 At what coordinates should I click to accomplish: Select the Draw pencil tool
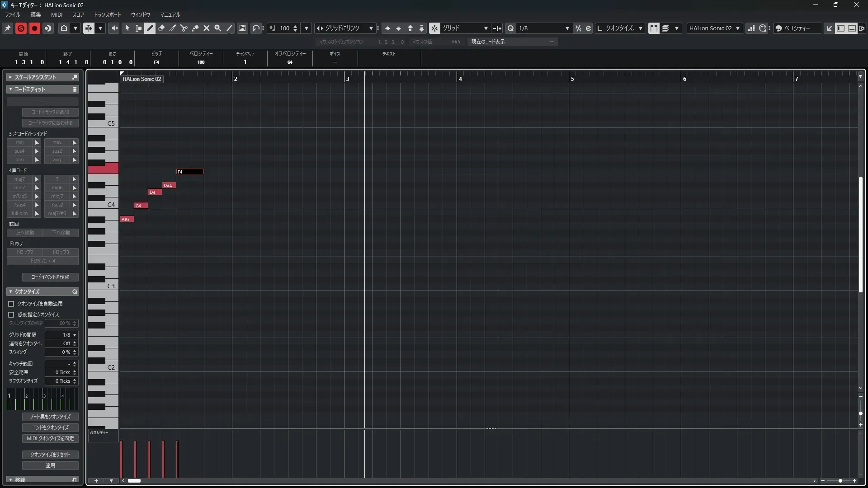150,28
